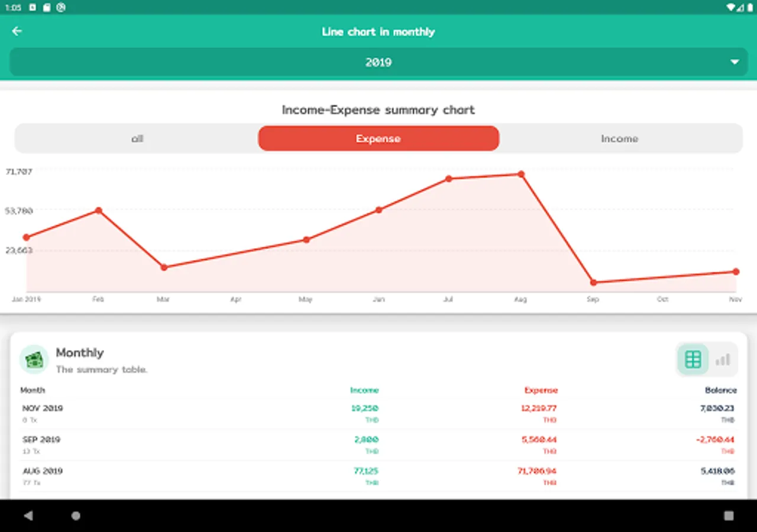
Task: Click the Month column header
Action: click(33, 390)
